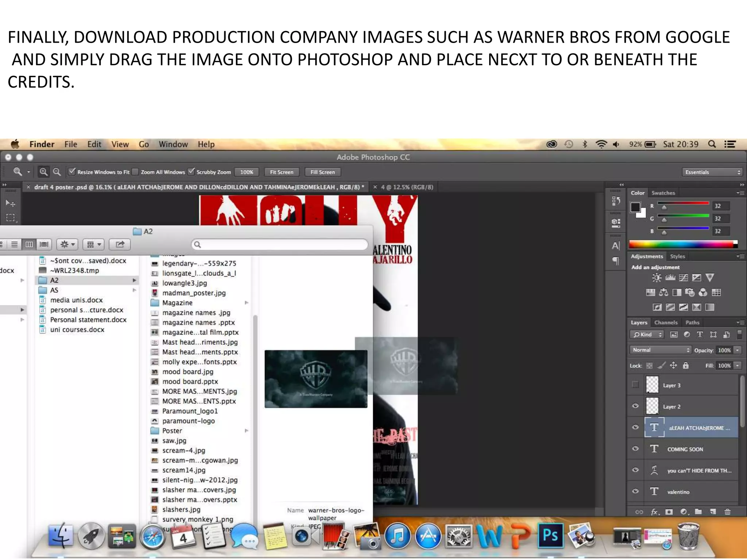The height and width of the screenshot is (560, 747).
Task: Lock all with padlock icon
Action: pyautogui.click(x=686, y=365)
